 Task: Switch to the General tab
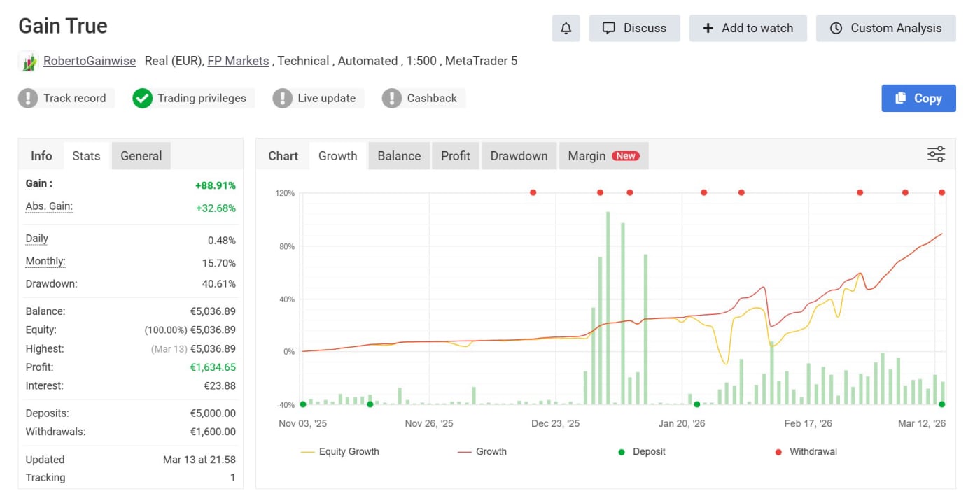pos(141,156)
